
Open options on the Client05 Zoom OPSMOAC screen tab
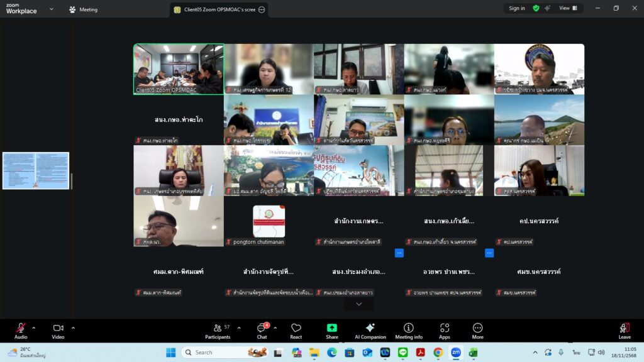(x=262, y=9)
